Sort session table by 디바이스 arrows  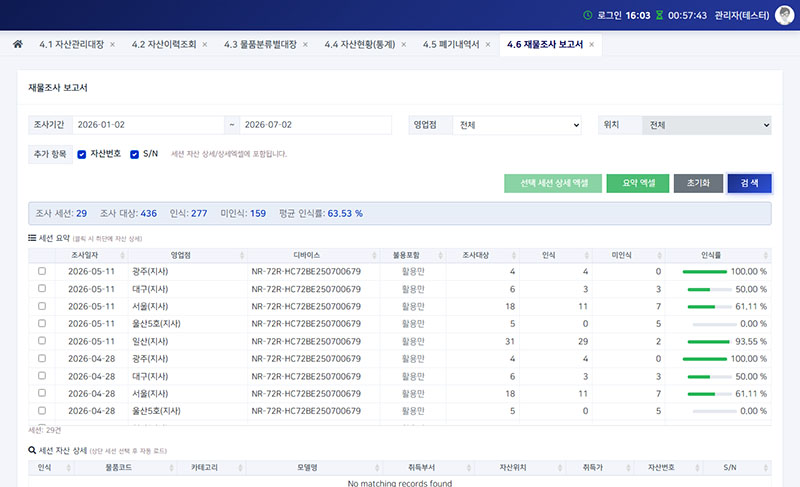pos(374,255)
